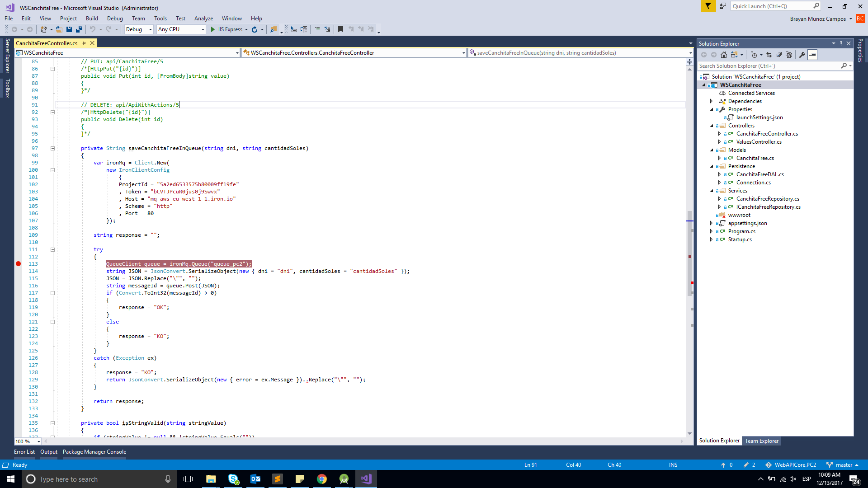Collapse the Persistence folder
Viewport: 868px width, 488px height.
[712, 166]
